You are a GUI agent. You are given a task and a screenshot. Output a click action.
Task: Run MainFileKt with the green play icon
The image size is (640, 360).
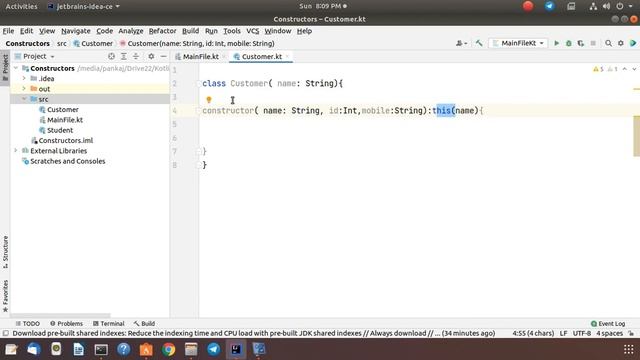556,43
